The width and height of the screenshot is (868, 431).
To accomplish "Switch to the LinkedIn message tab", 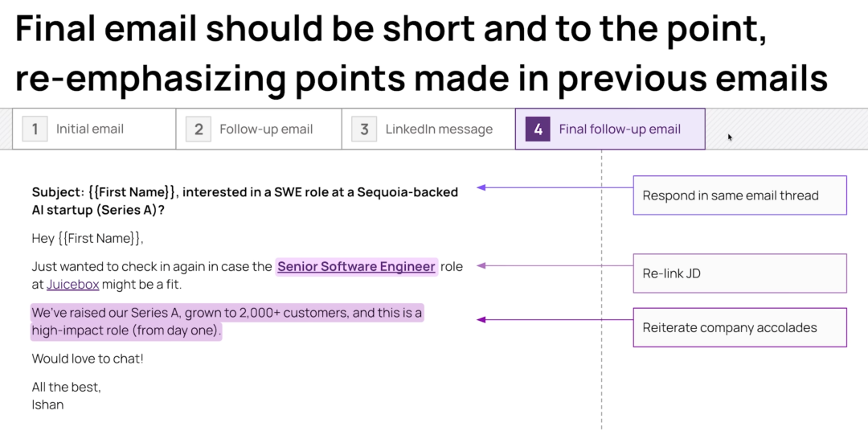I will click(x=428, y=129).
